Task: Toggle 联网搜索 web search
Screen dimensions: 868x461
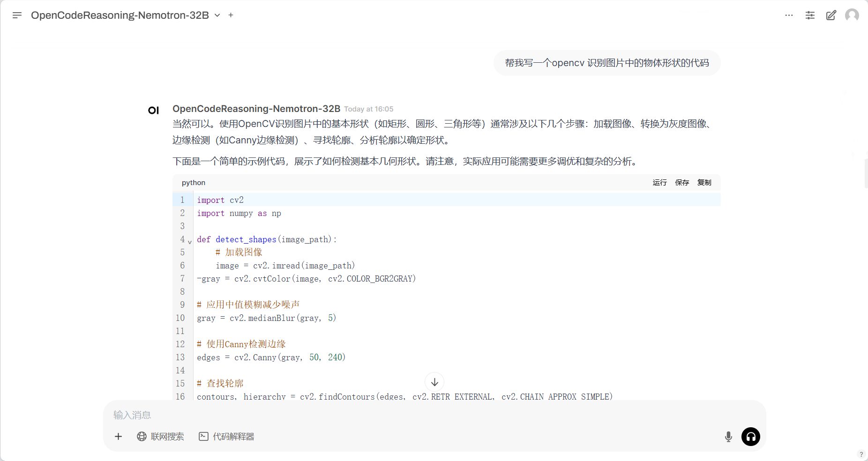Action: (x=160, y=437)
